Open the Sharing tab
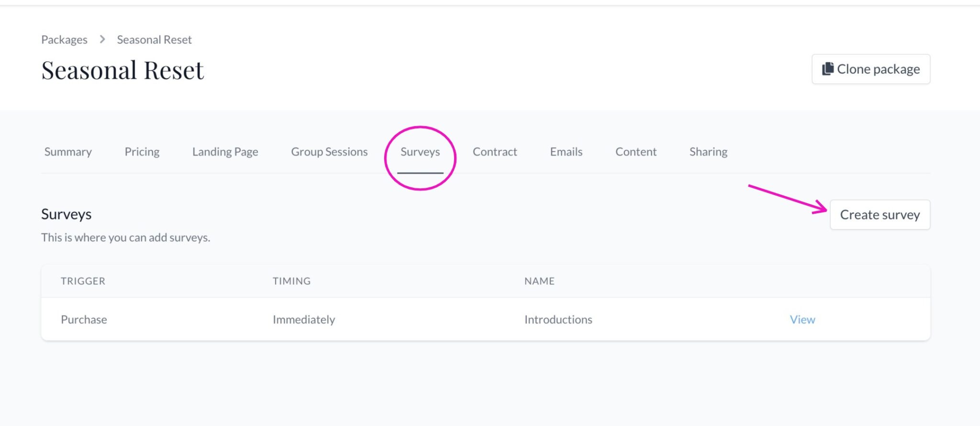980x426 pixels. coord(708,152)
